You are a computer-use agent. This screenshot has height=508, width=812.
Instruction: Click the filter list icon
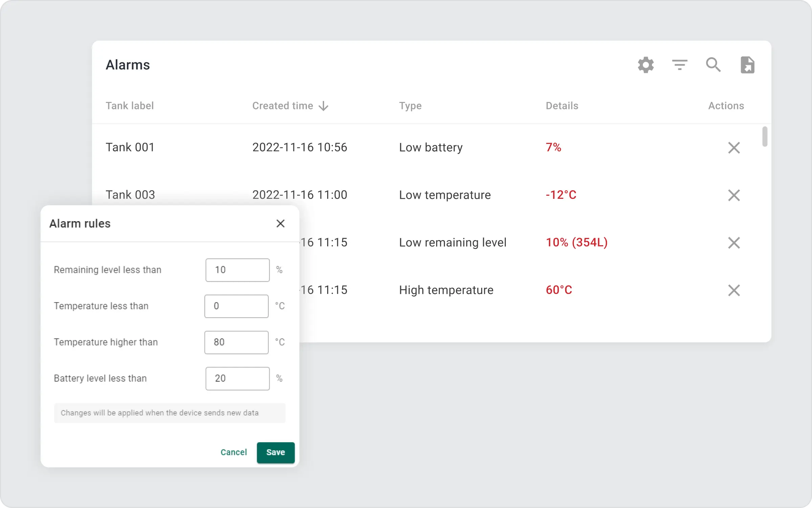click(679, 65)
